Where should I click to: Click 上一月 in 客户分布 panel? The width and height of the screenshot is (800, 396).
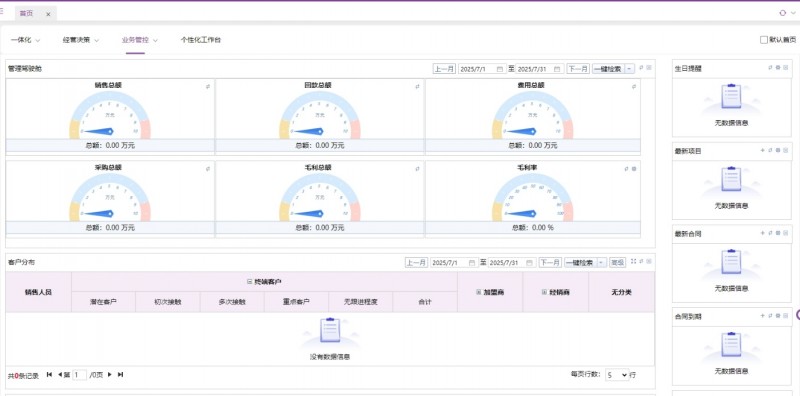416,263
